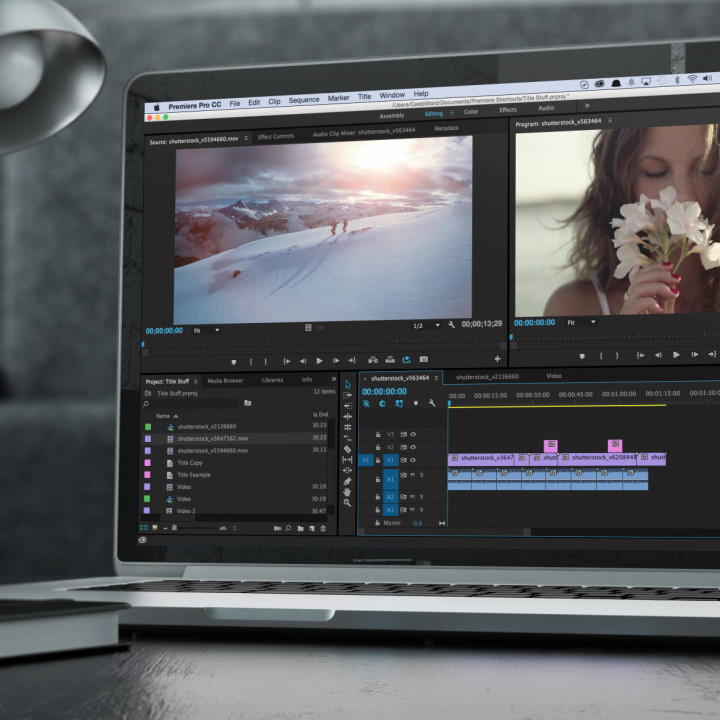Open Source panel menu icon
720x720 pixels.
(x=246, y=138)
